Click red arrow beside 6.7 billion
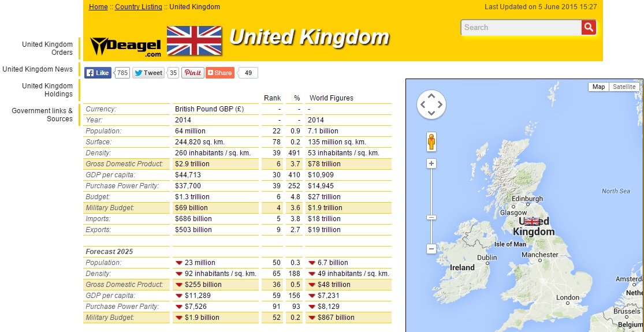Screen dimensions: 644x332 tap(312, 263)
